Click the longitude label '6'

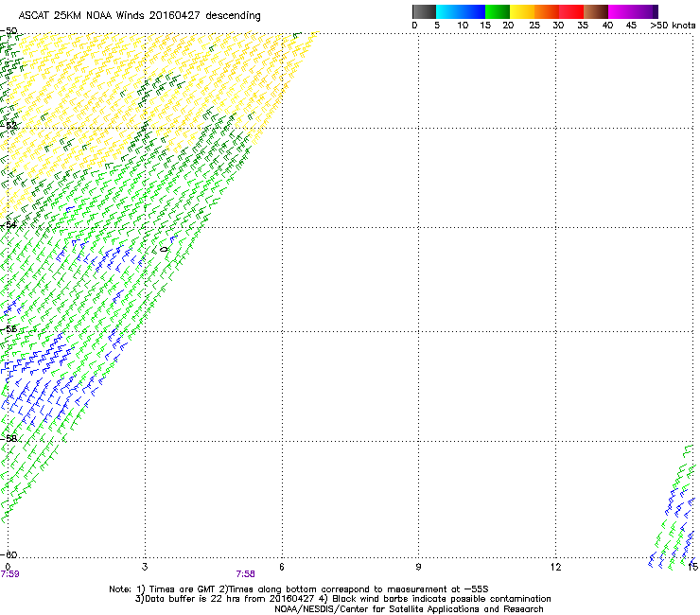pyautogui.click(x=282, y=567)
